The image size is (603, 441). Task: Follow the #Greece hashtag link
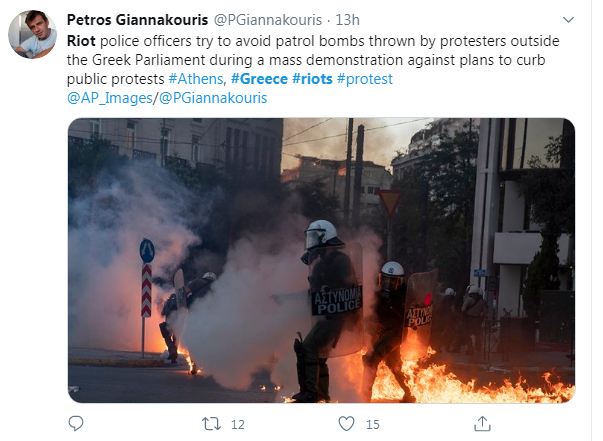point(259,79)
